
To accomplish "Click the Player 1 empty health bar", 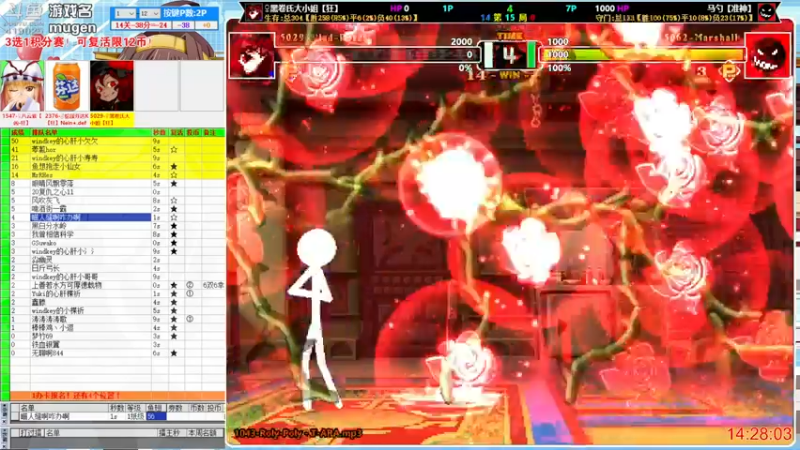I will tap(378, 54).
